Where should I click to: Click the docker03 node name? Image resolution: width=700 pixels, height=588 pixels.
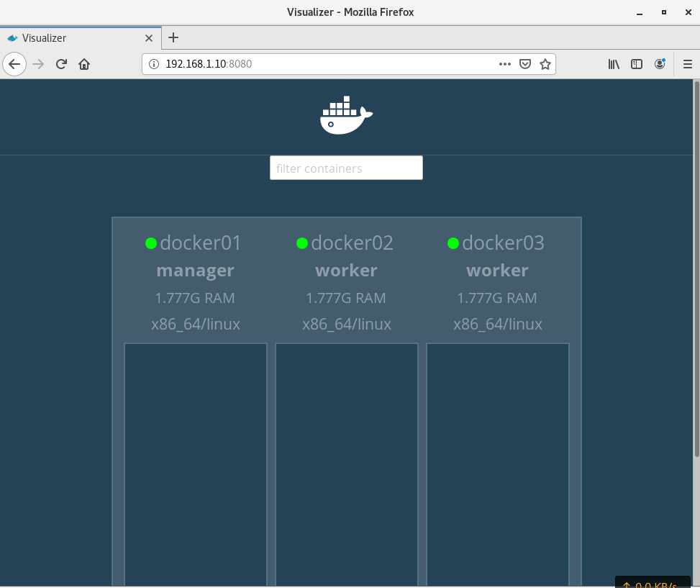(503, 243)
